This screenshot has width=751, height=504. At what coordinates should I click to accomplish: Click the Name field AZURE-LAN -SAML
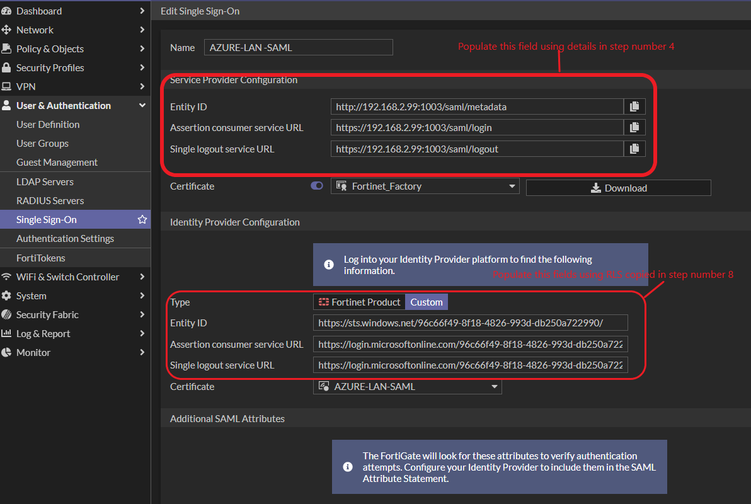[x=298, y=47]
